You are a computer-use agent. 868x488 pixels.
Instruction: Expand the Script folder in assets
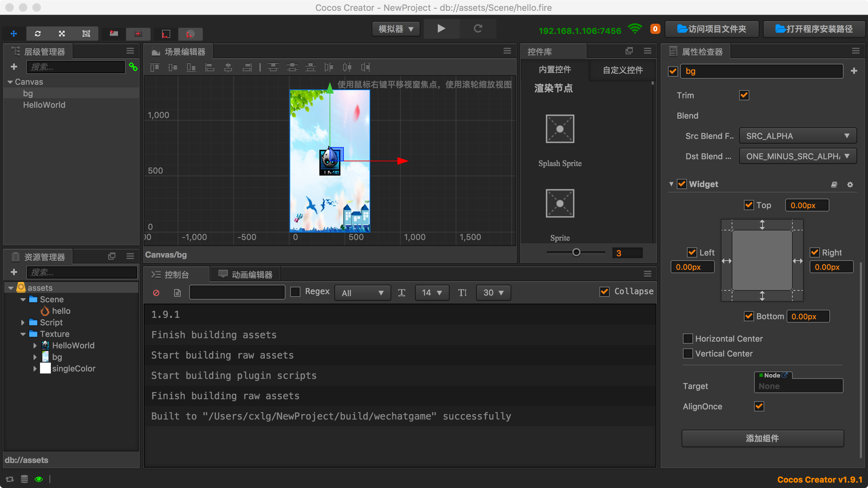tap(23, 322)
